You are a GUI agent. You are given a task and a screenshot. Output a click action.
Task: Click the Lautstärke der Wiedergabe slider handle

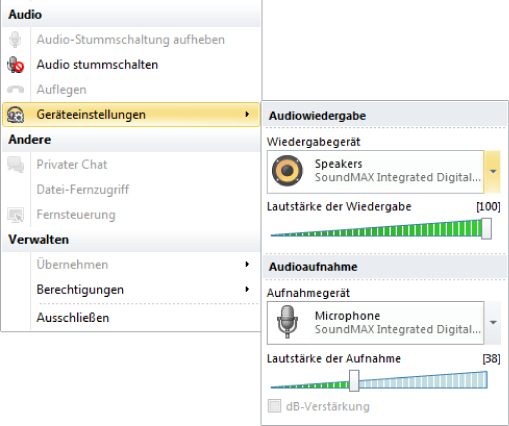[x=486, y=229]
